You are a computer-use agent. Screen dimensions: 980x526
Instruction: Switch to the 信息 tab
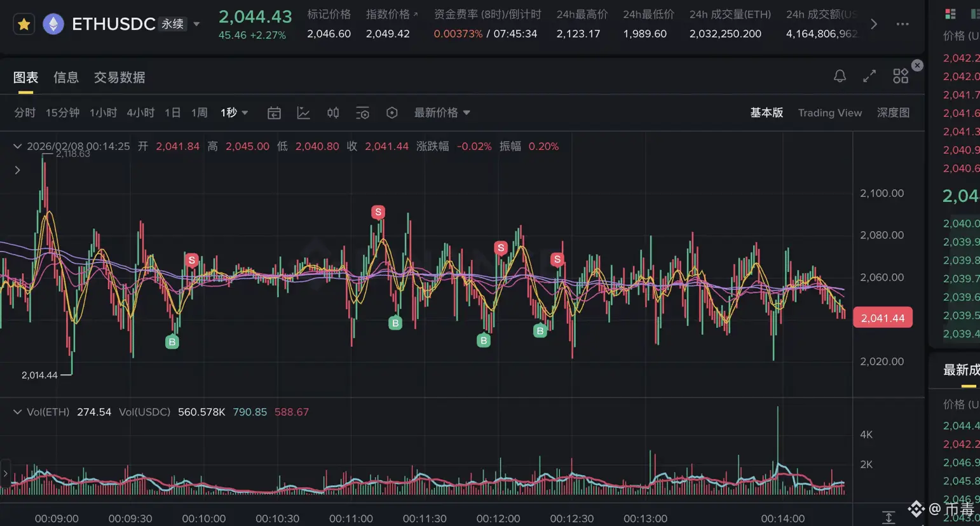click(66, 78)
